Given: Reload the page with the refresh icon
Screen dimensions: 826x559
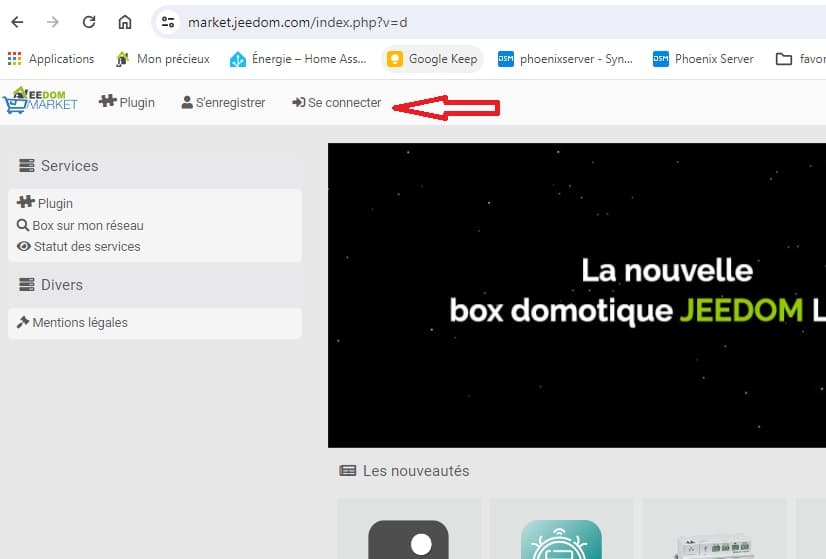Looking at the screenshot, I should coord(89,22).
